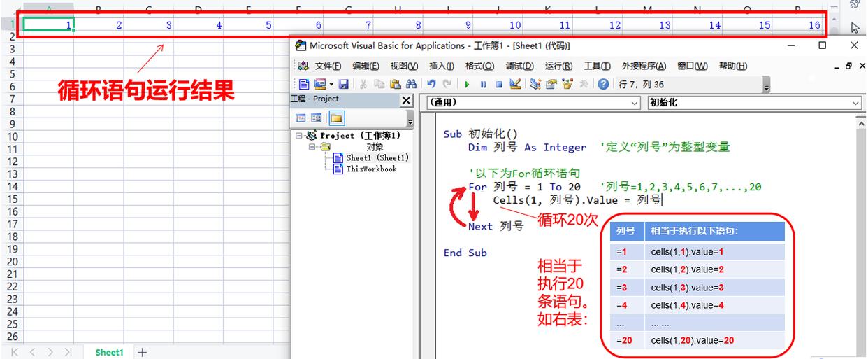
Task: Close the 工程 - Project panel
Action: (406, 100)
